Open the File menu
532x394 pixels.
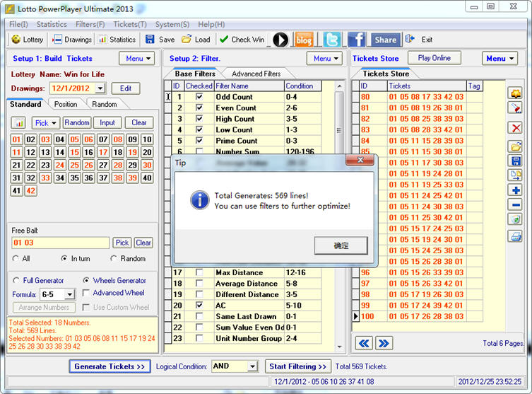pos(18,25)
